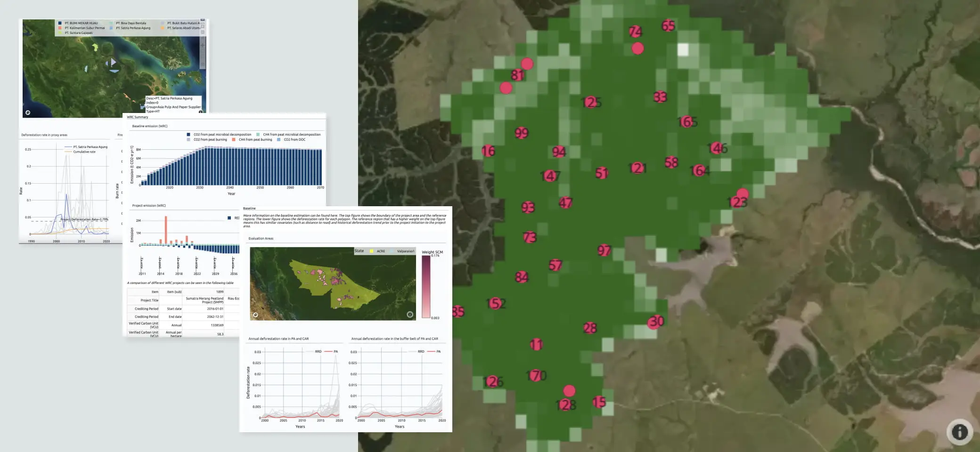Toggle PA series in buffer belt chart
Image resolution: width=980 pixels, height=452 pixels.
coord(434,352)
